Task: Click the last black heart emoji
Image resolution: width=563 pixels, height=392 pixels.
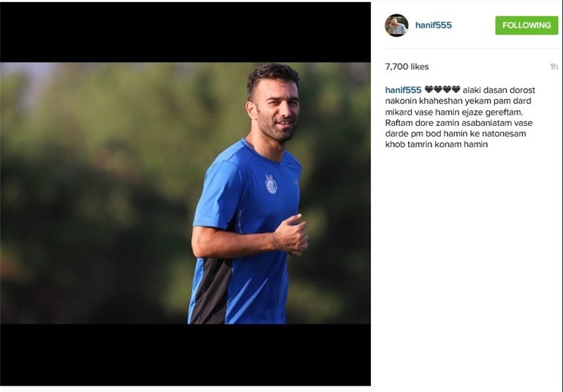Action: coord(456,89)
